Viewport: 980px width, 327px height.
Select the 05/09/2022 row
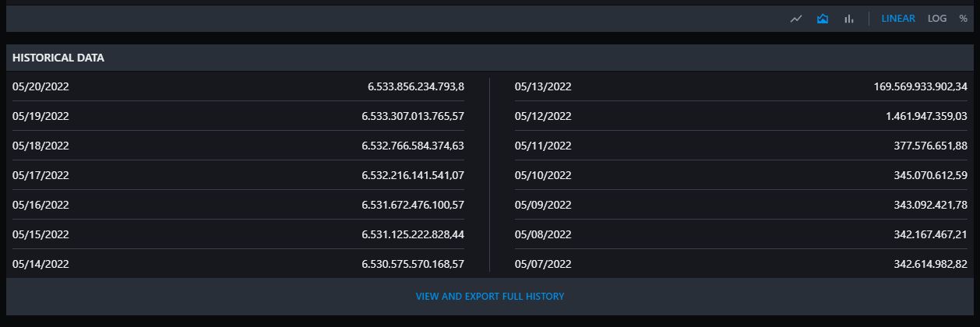point(741,205)
